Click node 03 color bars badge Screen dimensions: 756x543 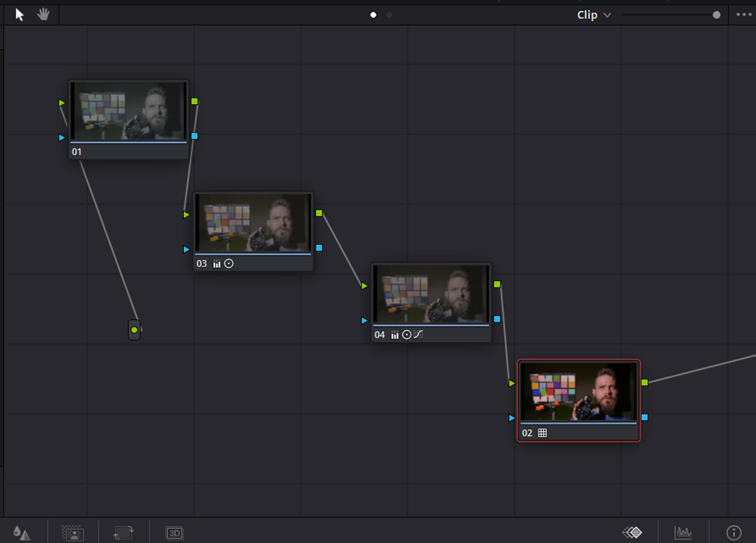point(217,263)
